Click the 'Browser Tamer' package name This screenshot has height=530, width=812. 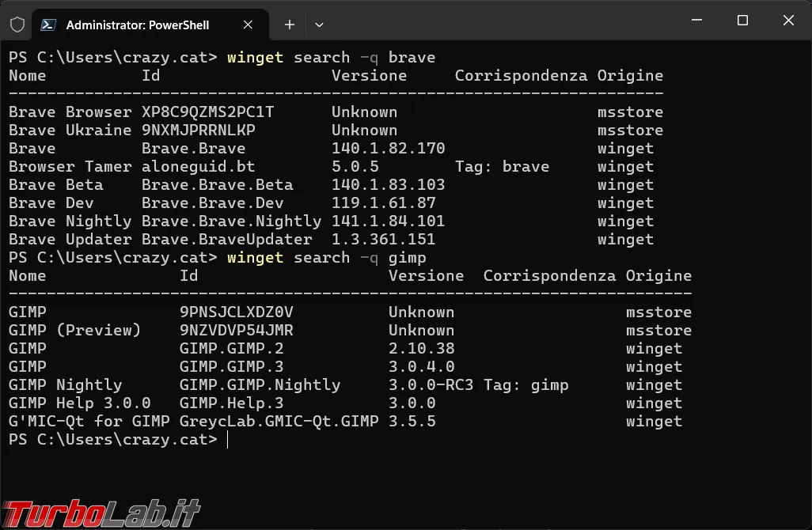(x=70, y=167)
